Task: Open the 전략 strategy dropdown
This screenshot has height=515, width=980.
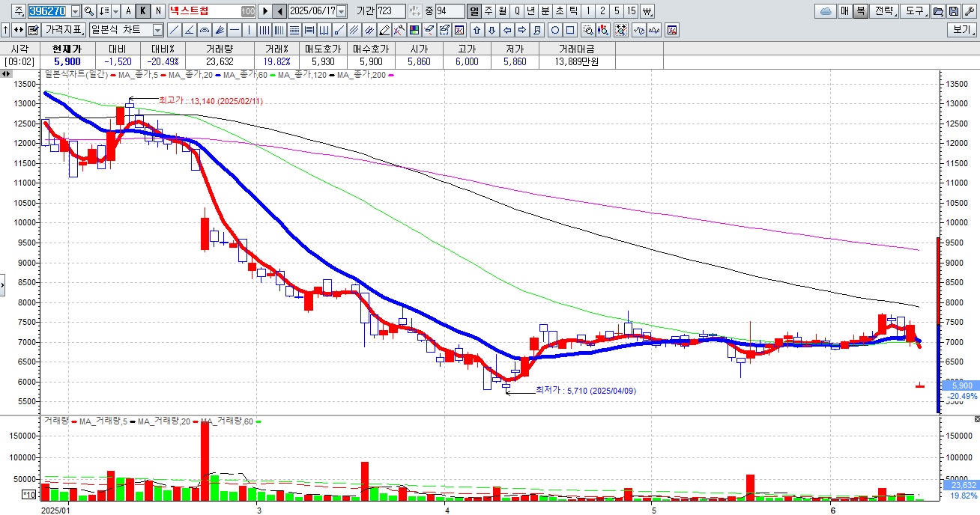Action: pyautogui.click(x=884, y=11)
